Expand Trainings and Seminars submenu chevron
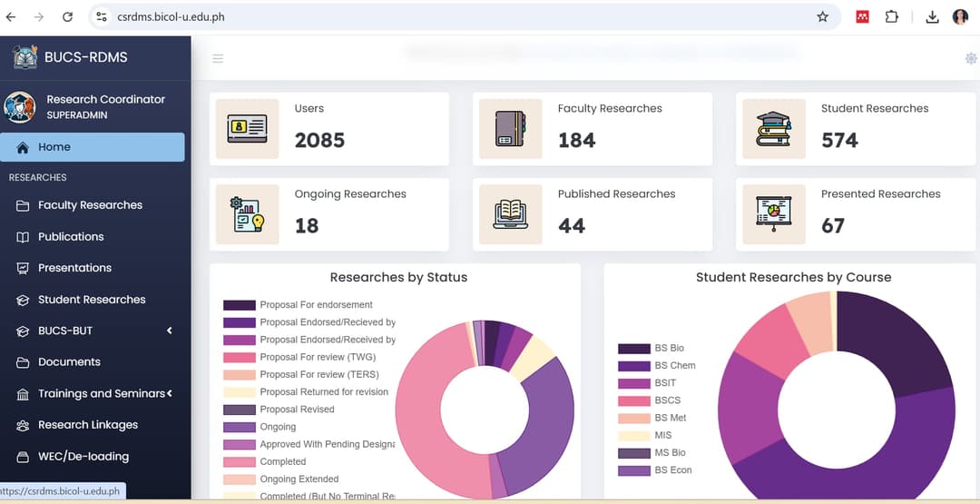The image size is (980, 504). coord(170,393)
